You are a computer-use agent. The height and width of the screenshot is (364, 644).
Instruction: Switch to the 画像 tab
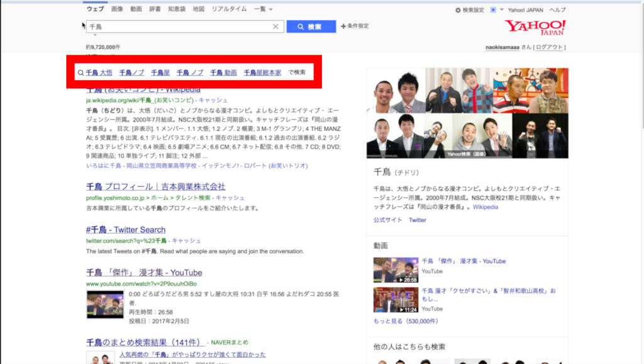point(117,9)
